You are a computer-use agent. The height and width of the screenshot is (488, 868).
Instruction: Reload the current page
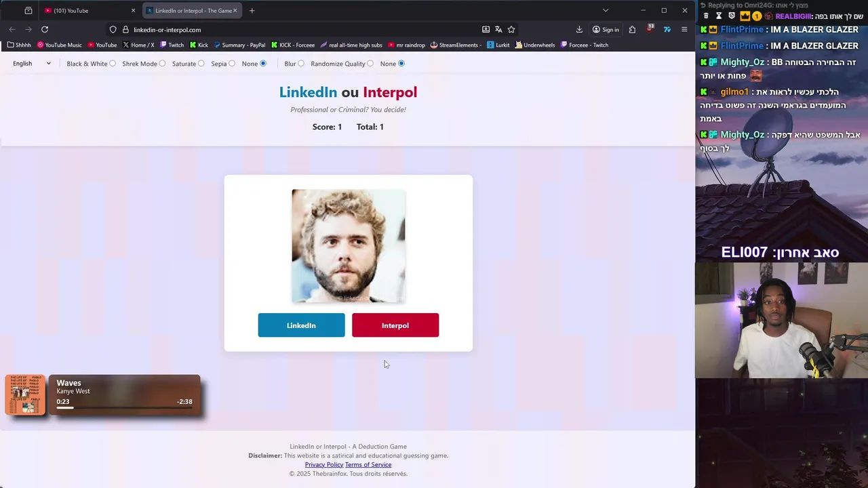click(x=45, y=29)
